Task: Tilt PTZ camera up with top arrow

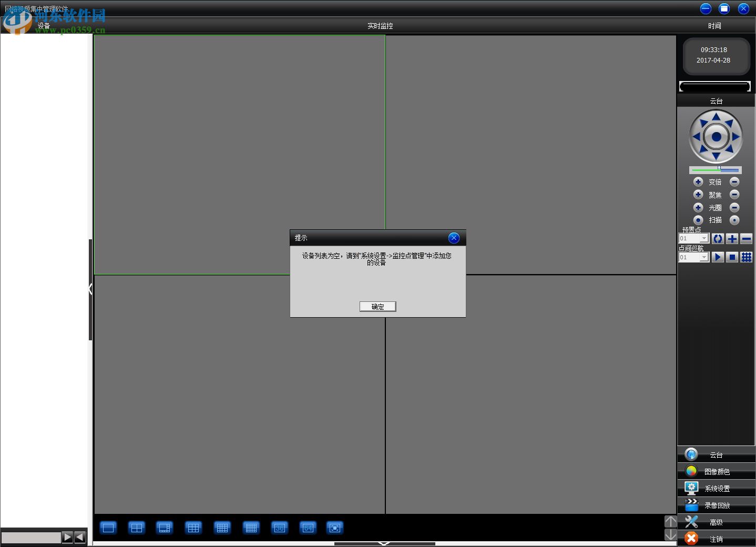Action: click(x=716, y=117)
